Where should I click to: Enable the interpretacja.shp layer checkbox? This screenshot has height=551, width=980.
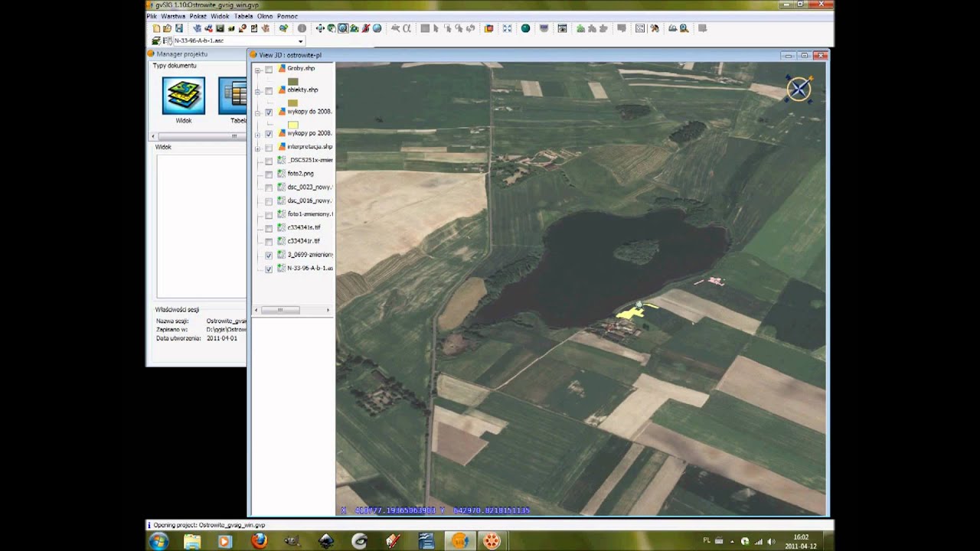coord(269,147)
